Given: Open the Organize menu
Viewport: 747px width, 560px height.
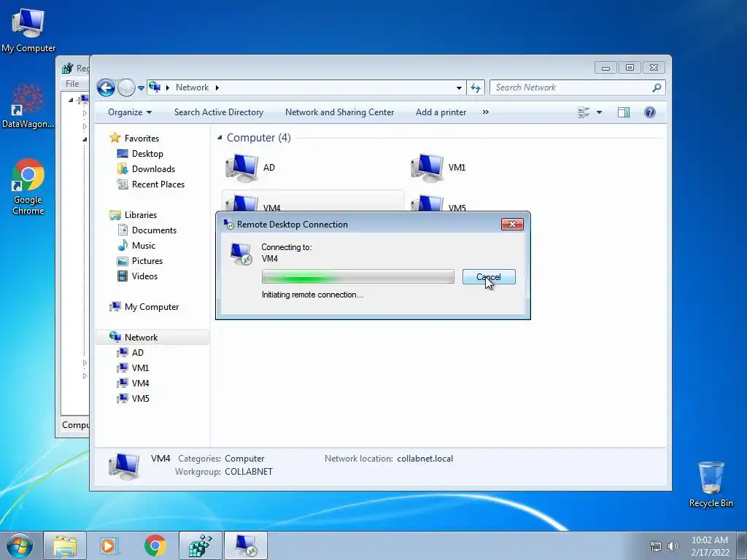Looking at the screenshot, I should (130, 112).
